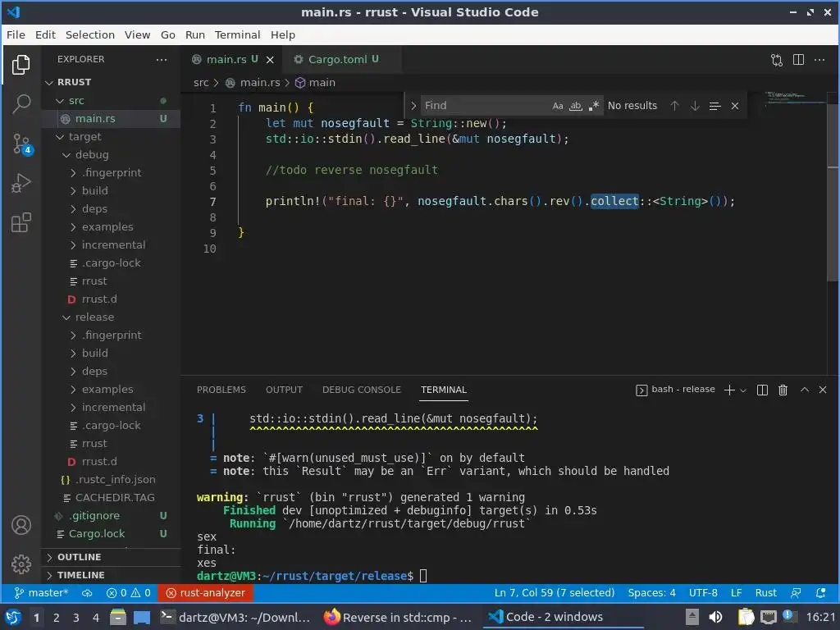This screenshot has width=840, height=630.
Task: Open the Explorer view in activity bar
Action: (x=21, y=65)
